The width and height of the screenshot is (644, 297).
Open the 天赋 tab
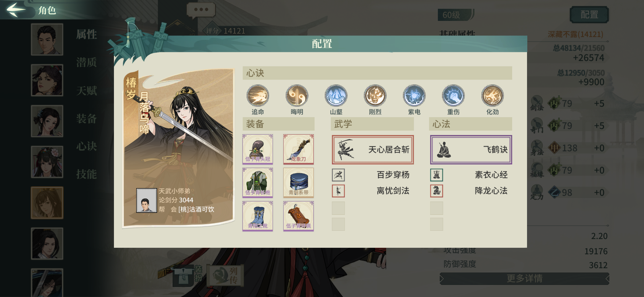tap(86, 90)
